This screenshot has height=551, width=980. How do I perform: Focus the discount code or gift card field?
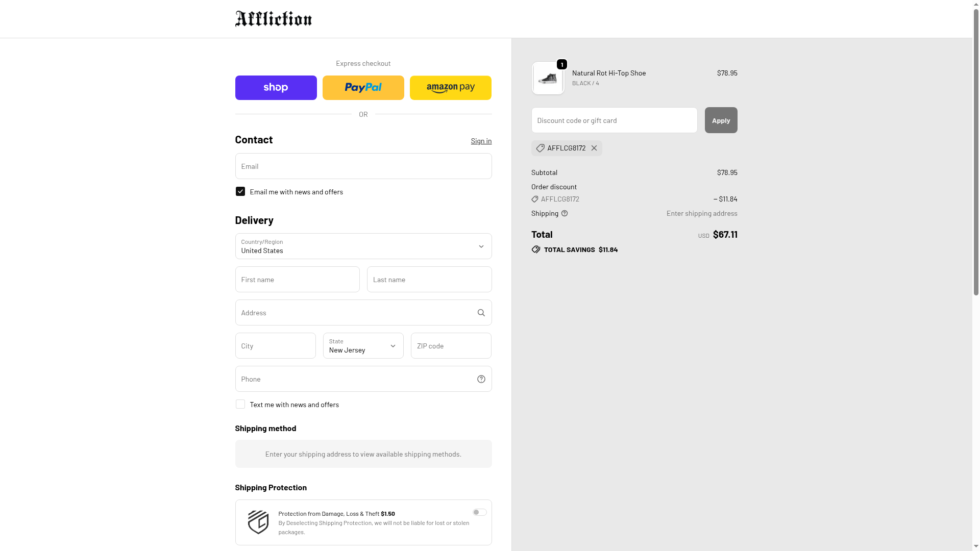[x=614, y=120]
